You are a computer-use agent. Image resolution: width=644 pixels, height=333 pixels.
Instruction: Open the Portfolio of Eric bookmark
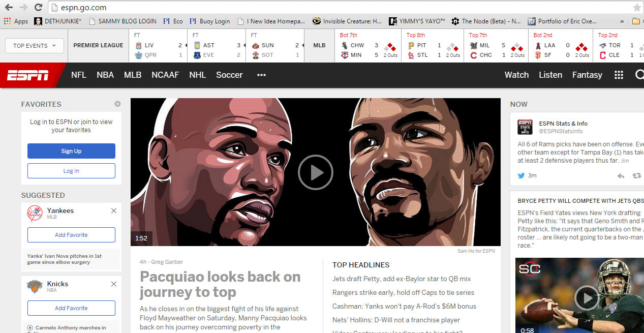(x=562, y=21)
